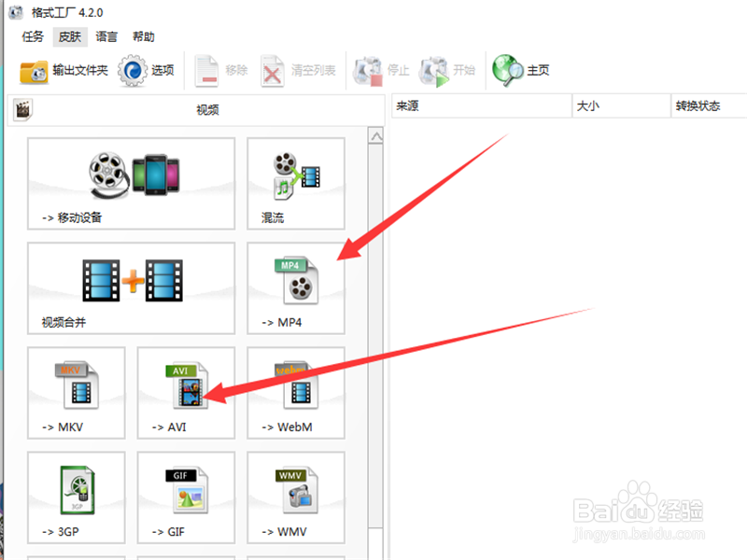The width and height of the screenshot is (747, 560).
Task: Select the 移动设备 conversion tile
Action: (x=131, y=183)
